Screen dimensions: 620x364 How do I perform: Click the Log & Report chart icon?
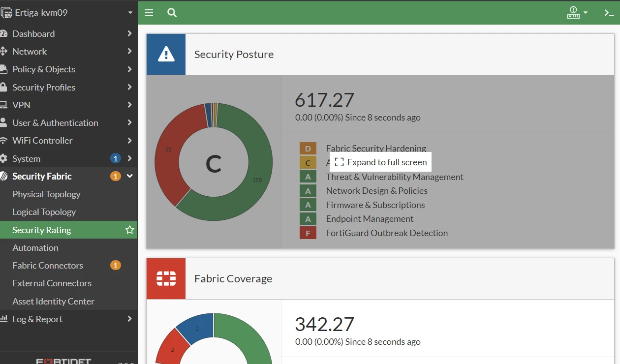3,319
